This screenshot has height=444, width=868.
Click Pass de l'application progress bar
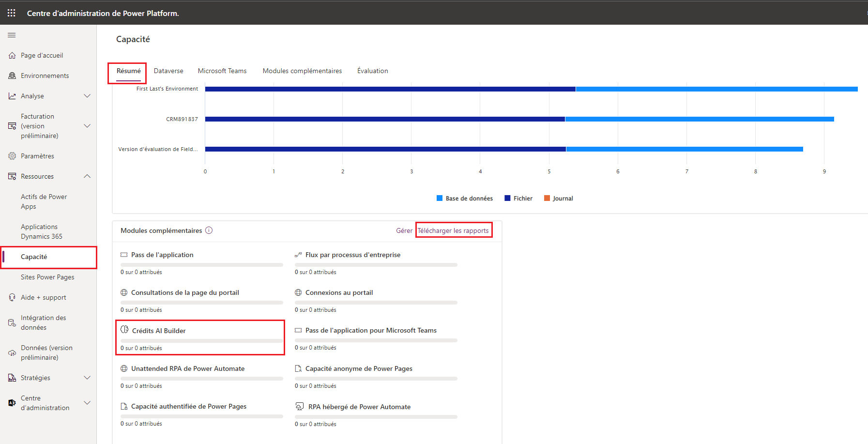click(x=202, y=265)
